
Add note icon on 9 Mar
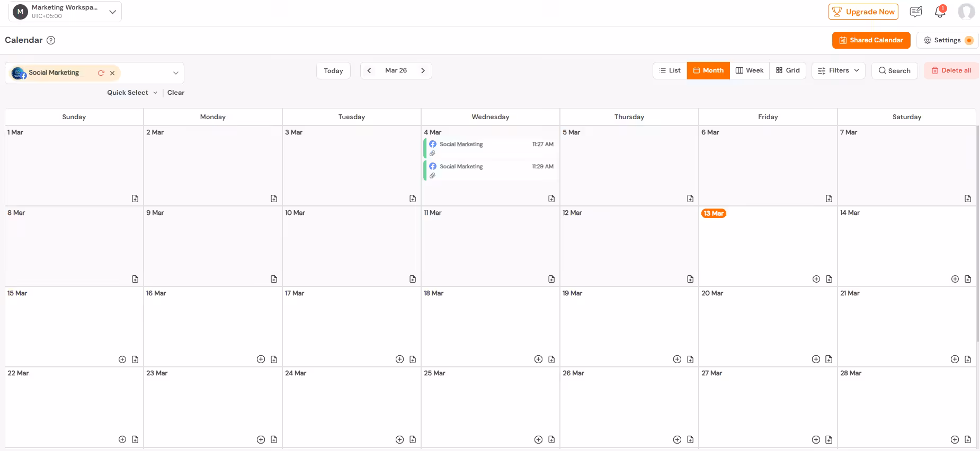coord(274,279)
